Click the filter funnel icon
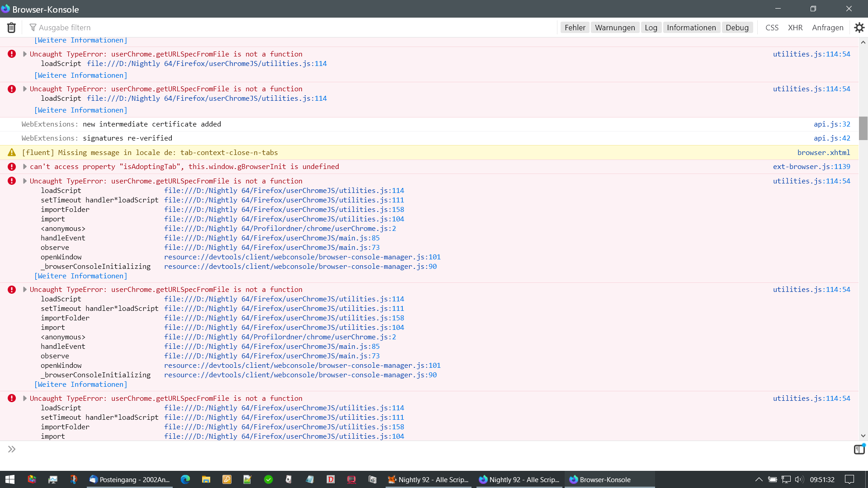 (33, 28)
